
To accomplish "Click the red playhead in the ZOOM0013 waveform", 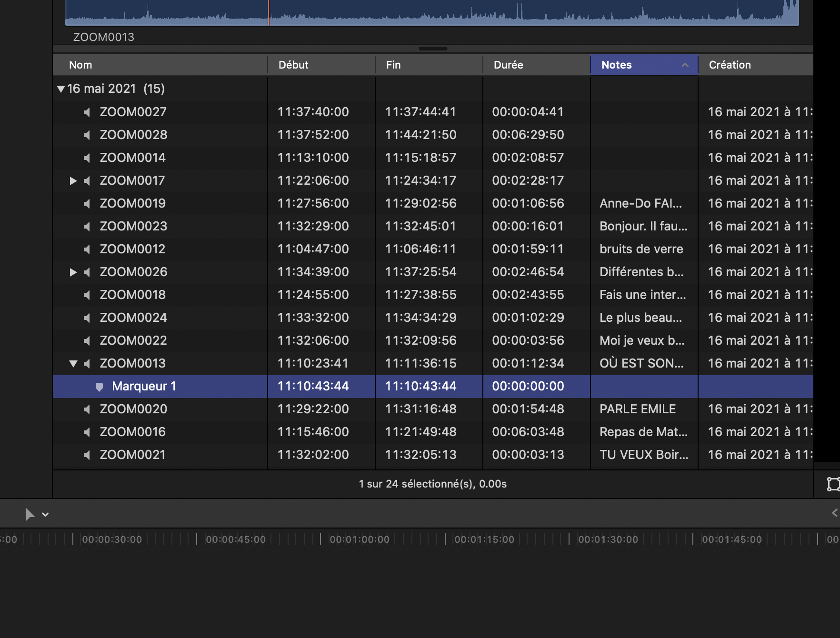I will pos(269,13).
